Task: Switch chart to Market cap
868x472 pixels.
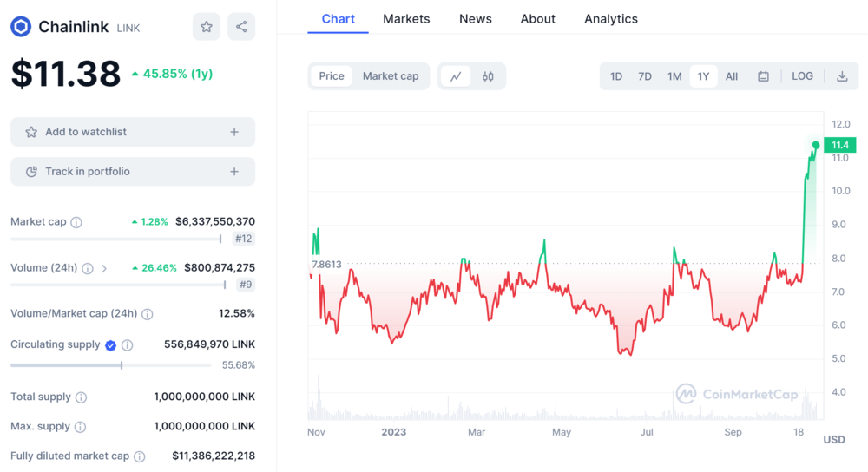Action: coord(391,76)
